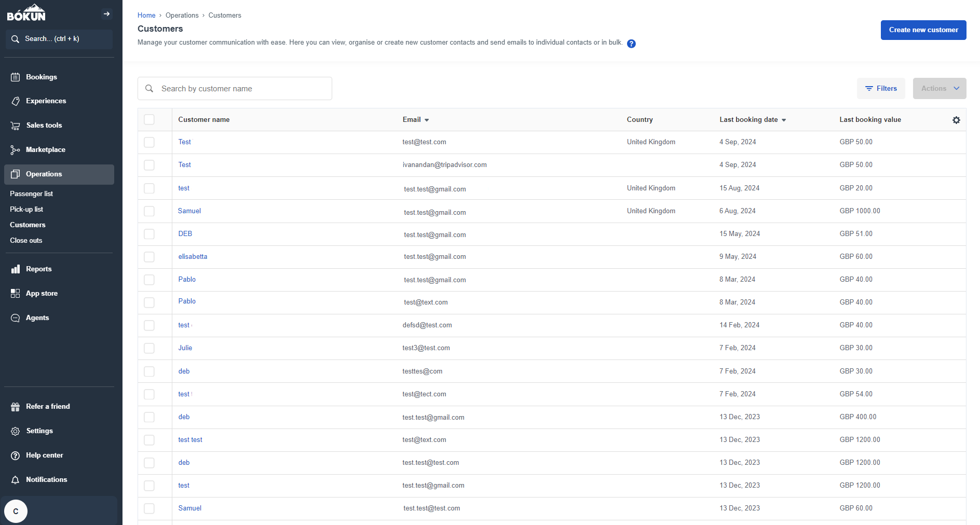Click the Reports bar-chart icon
980x525 pixels.
coord(16,269)
